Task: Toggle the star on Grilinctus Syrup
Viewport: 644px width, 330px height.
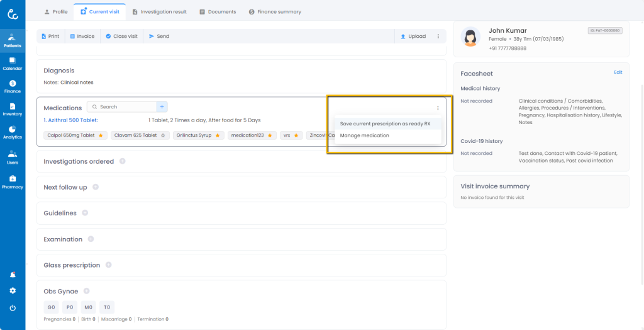Action: (x=218, y=135)
